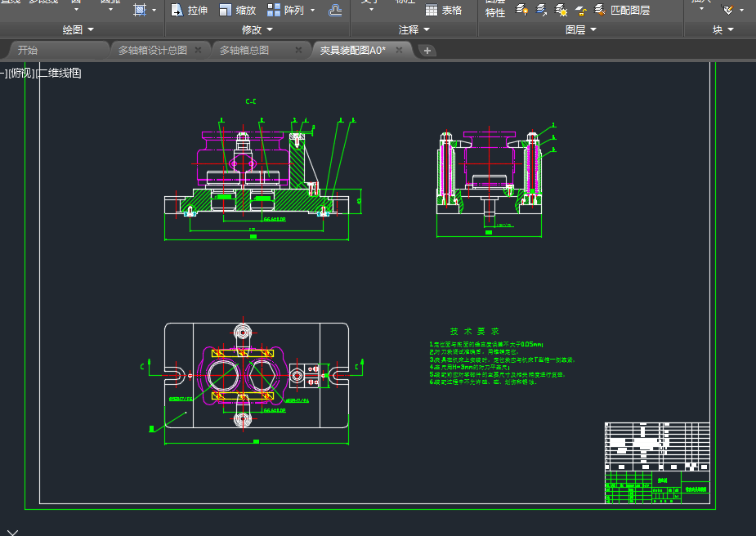Switch to the 多轴箱设计总图 tab
This screenshot has height=536, width=756.
152,51
